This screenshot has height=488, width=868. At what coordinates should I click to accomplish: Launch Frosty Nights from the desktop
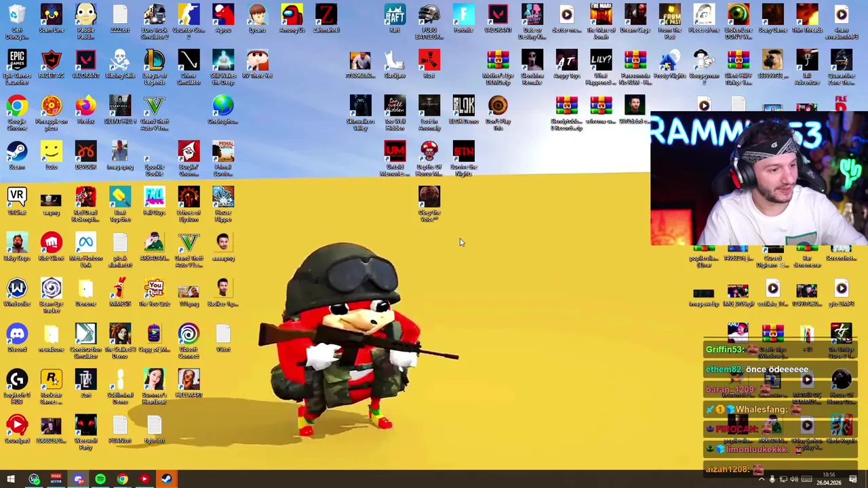tap(670, 64)
